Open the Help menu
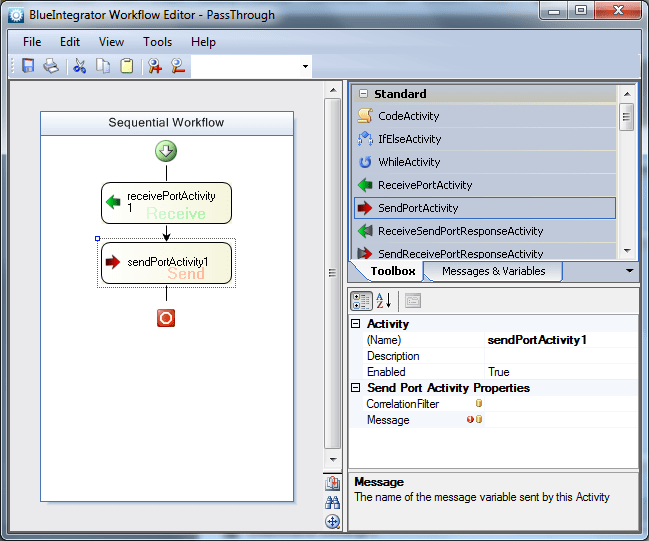 (203, 42)
